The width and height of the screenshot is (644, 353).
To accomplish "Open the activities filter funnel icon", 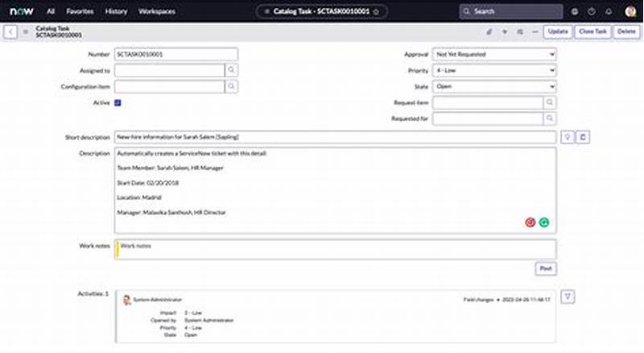I will [x=568, y=297].
